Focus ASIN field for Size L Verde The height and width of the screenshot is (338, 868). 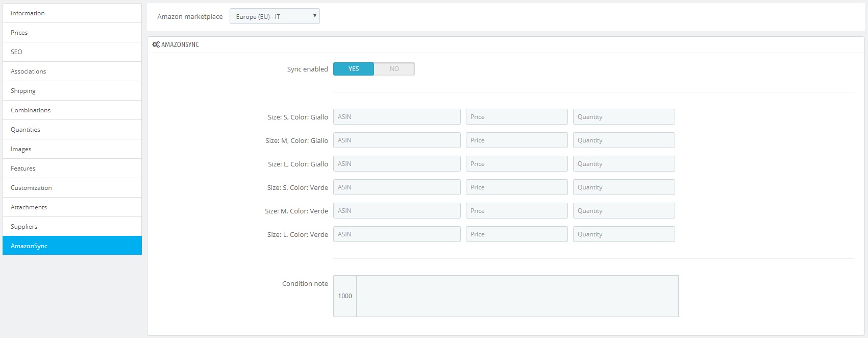(397, 234)
